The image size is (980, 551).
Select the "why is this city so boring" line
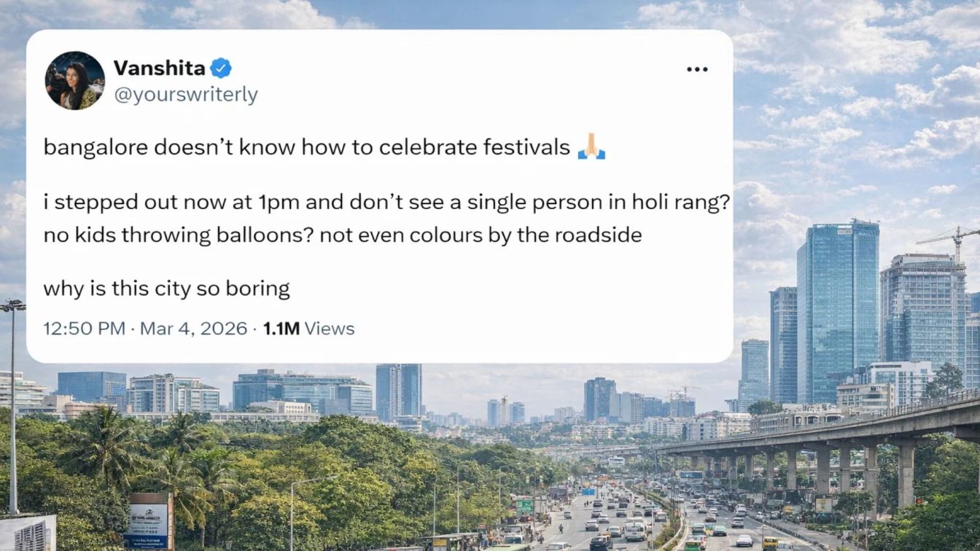click(x=166, y=289)
